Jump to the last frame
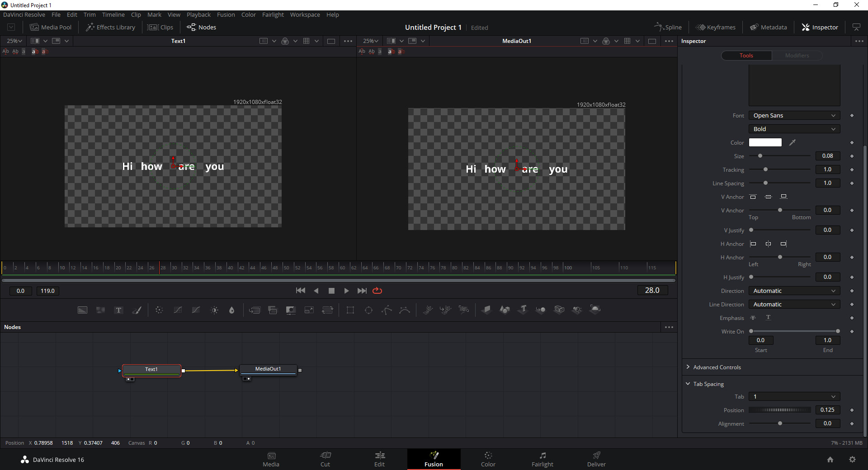Image resolution: width=868 pixels, height=470 pixels. [362, 291]
